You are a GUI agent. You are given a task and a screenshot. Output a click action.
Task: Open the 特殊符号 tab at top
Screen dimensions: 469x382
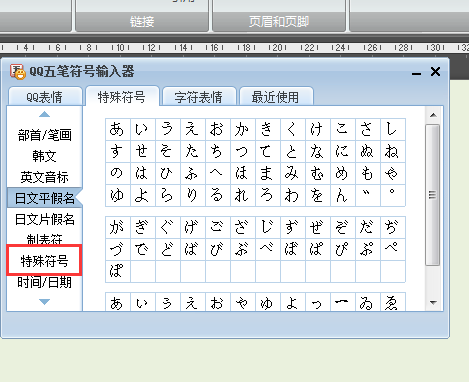click(122, 97)
